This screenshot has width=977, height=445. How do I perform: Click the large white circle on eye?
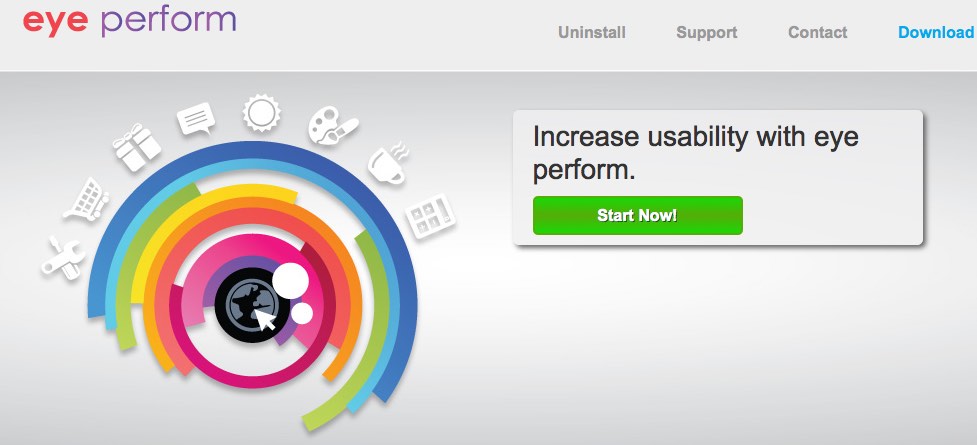[290, 280]
